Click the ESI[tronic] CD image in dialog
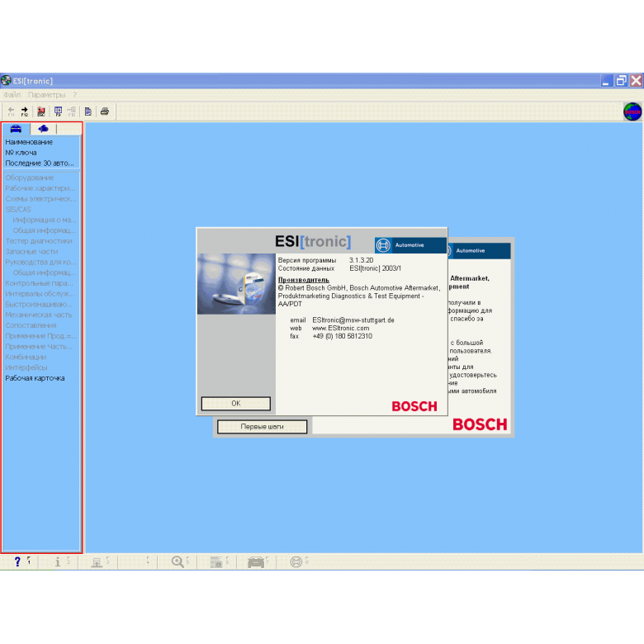This screenshot has height=644, width=644. pos(236,284)
